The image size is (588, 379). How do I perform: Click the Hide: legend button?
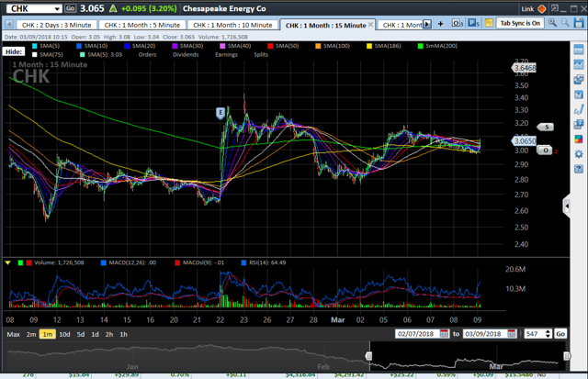pyautogui.click(x=14, y=51)
